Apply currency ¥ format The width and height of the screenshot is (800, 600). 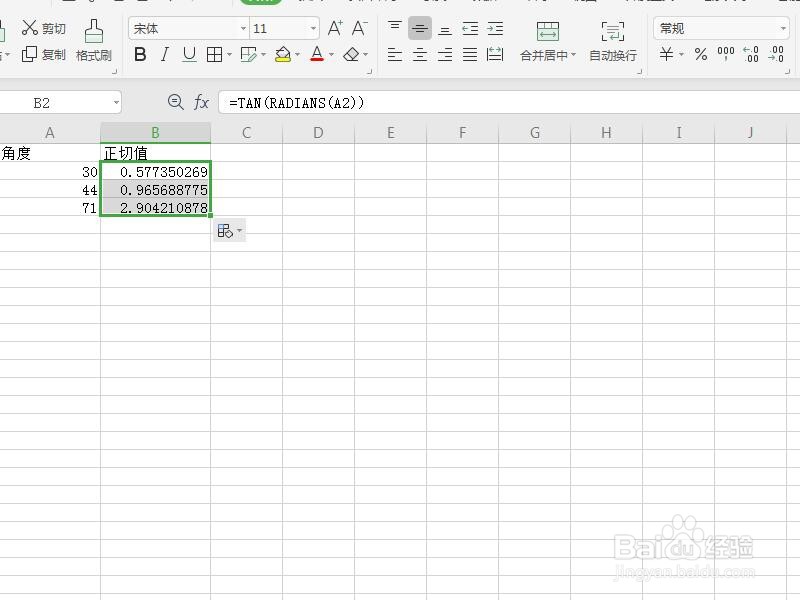tap(666, 54)
